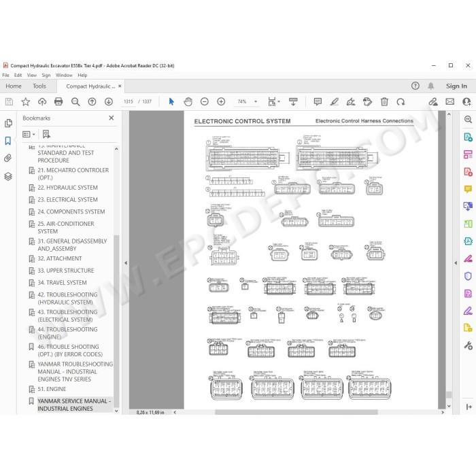
Task: Close the Compact Hydraulic document tab
Action: click(x=120, y=86)
